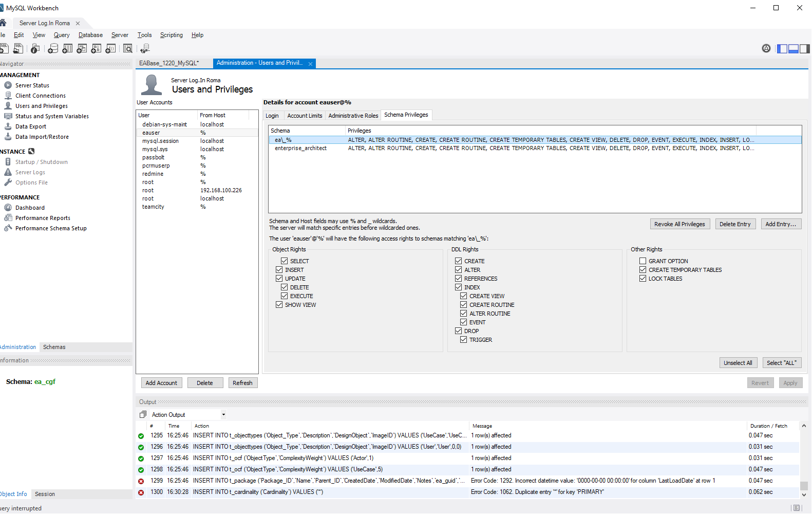Close the Administration Users and Privileges tab
812x514 pixels.
click(x=310, y=64)
